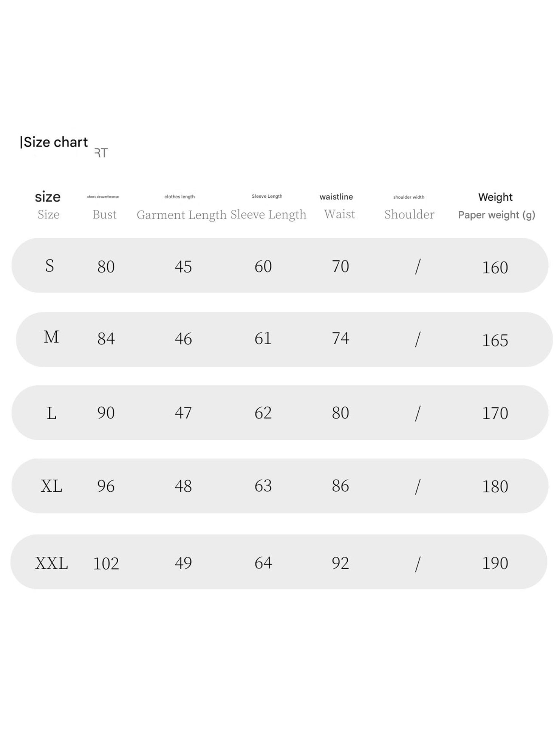The width and height of the screenshot is (560, 743).
Task: Click the shoulder slash in the M row
Action: [x=418, y=339]
